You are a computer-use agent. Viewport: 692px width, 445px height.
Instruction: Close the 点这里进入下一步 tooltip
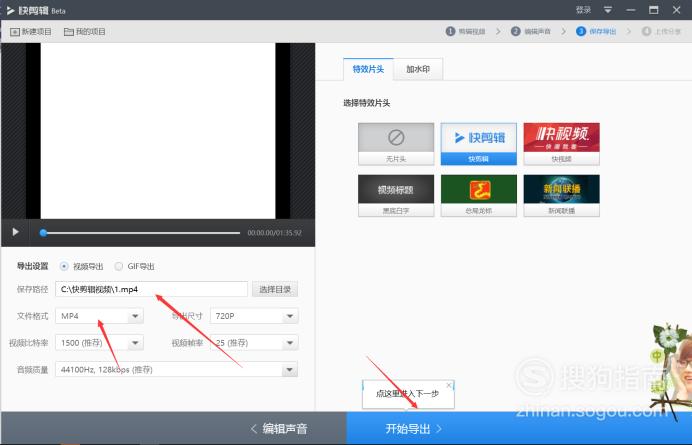(x=449, y=385)
